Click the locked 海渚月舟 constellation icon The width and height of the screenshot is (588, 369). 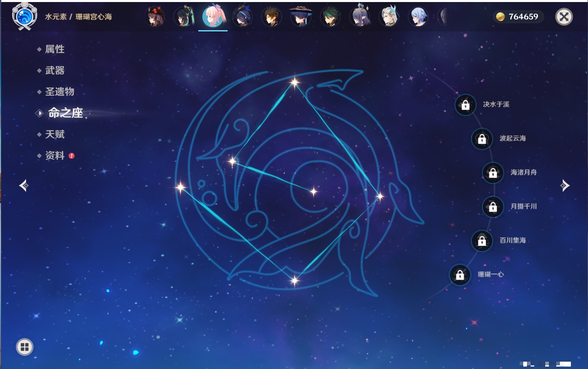[x=493, y=172]
